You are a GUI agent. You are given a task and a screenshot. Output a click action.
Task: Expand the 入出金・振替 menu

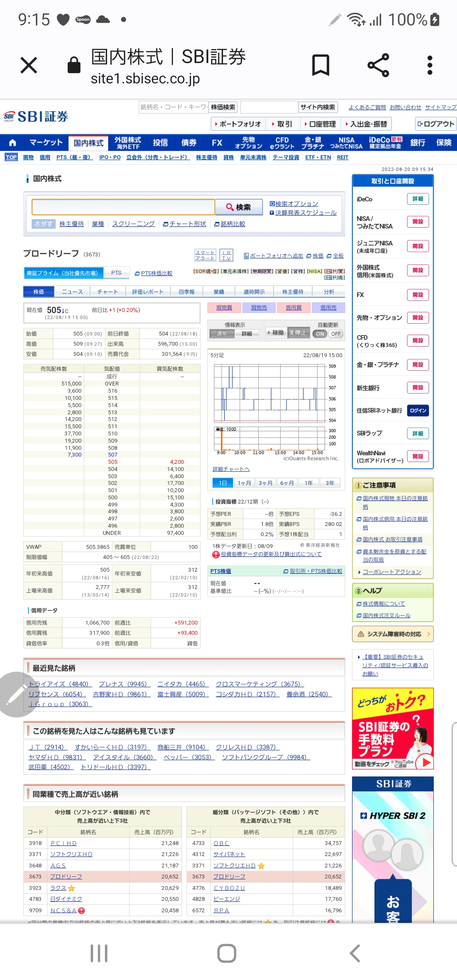(366, 124)
